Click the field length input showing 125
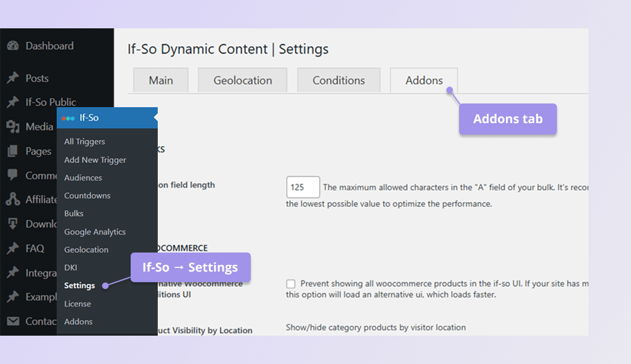 coord(303,187)
